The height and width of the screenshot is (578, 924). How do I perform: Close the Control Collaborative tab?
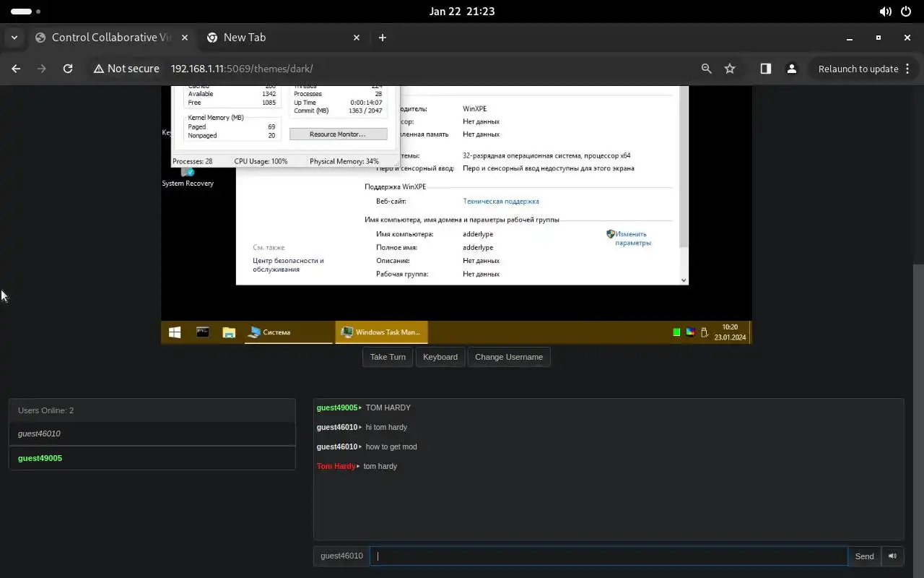tap(185, 38)
